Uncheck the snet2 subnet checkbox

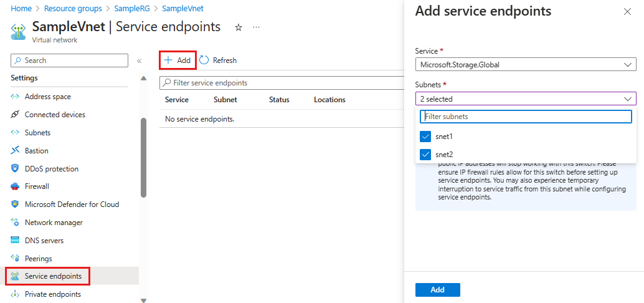click(x=425, y=155)
